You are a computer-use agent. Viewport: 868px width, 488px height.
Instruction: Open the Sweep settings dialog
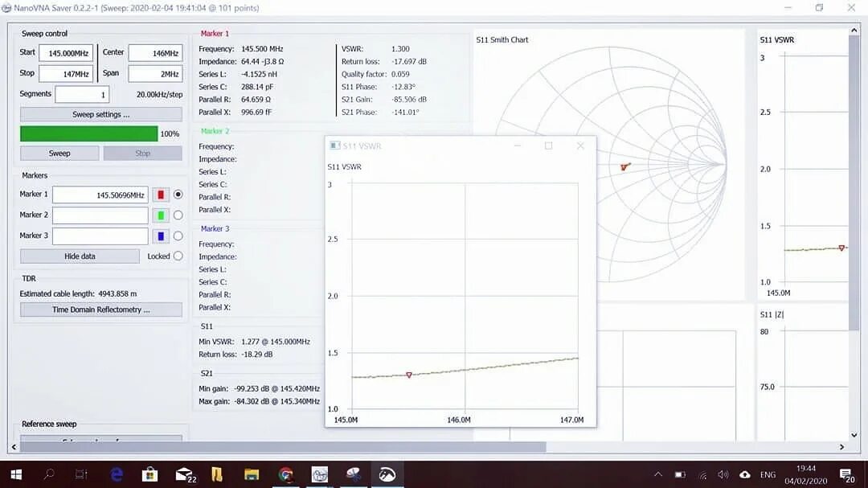click(101, 113)
